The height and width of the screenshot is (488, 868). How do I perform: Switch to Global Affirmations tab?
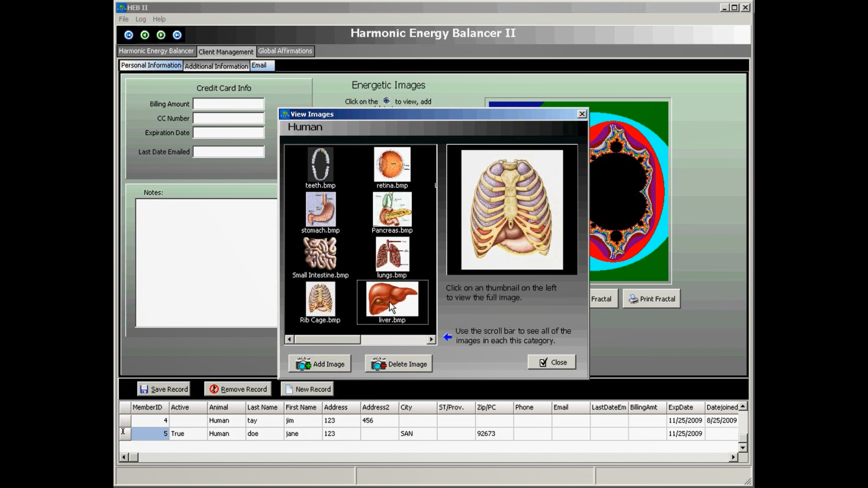(x=285, y=51)
